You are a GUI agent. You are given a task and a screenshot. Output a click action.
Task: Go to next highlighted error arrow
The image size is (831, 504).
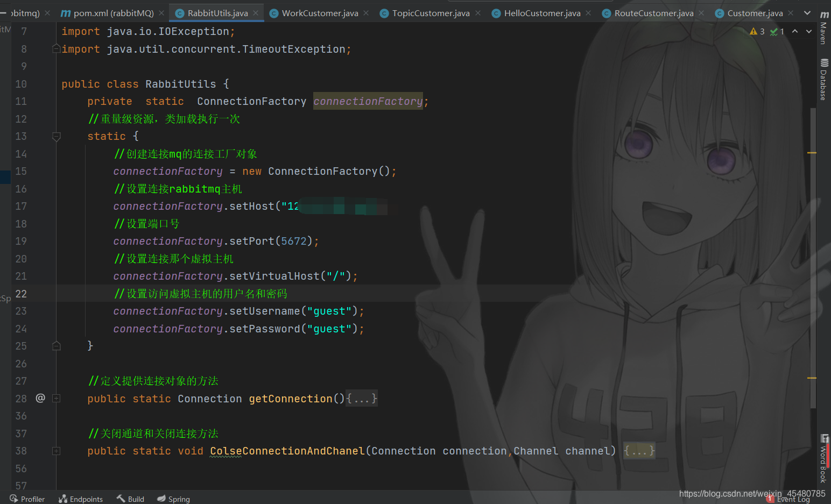pyautogui.click(x=809, y=31)
